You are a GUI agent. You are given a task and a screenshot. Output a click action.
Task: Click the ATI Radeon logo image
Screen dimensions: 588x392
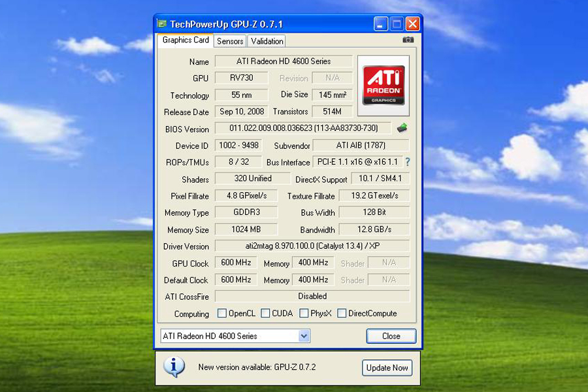[384, 86]
